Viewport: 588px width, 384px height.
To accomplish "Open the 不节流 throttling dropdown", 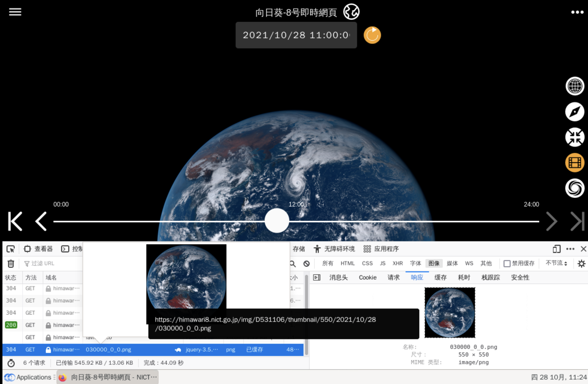I will pyautogui.click(x=556, y=263).
